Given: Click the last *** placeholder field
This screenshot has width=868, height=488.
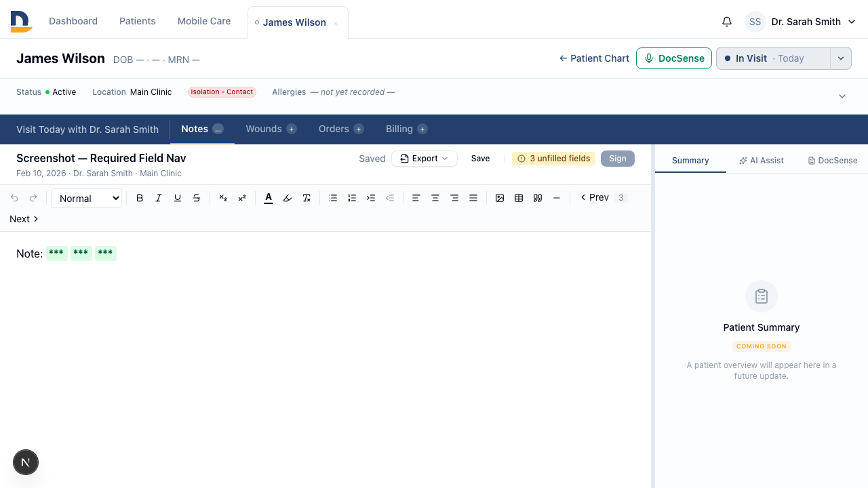Looking at the screenshot, I should click(106, 253).
